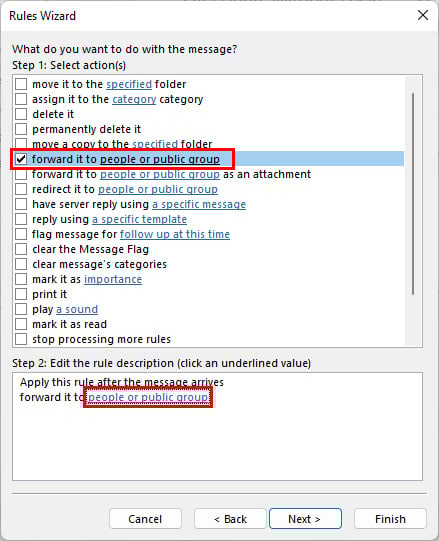Image resolution: width=439 pixels, height=541 pixels.
Task: Enable 'clear the Message Flag' checkbox
Action: (21, 249)
